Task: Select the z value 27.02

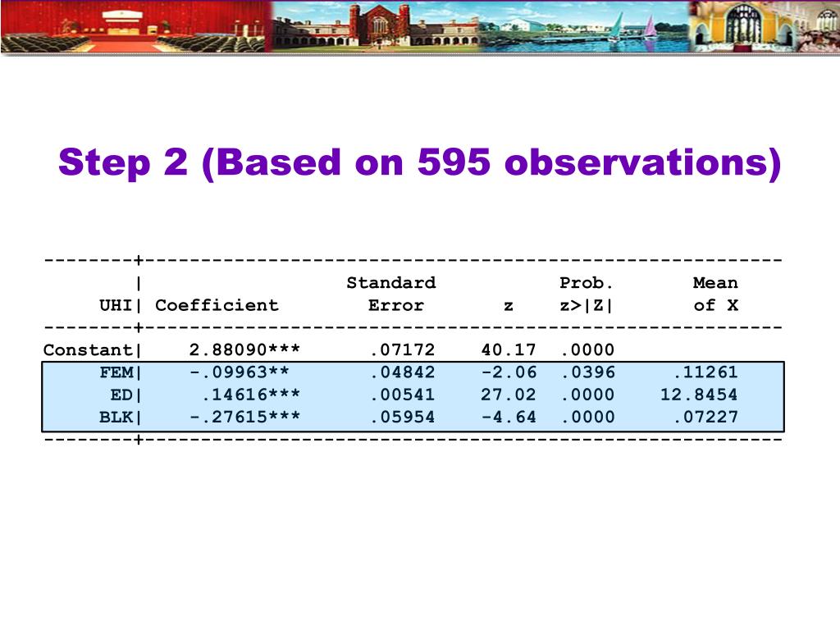Action: [x=509, y=395]
